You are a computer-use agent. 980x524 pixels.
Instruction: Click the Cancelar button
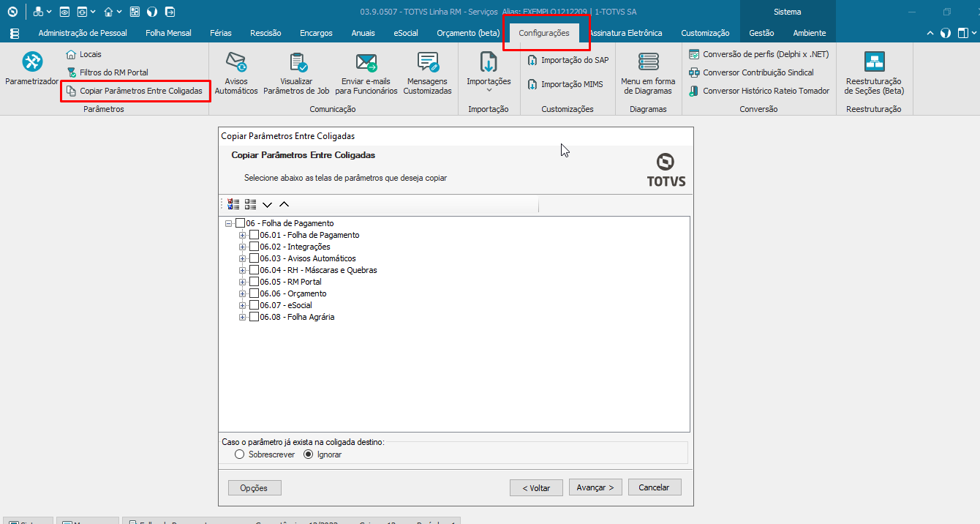[x=654, y=487]
